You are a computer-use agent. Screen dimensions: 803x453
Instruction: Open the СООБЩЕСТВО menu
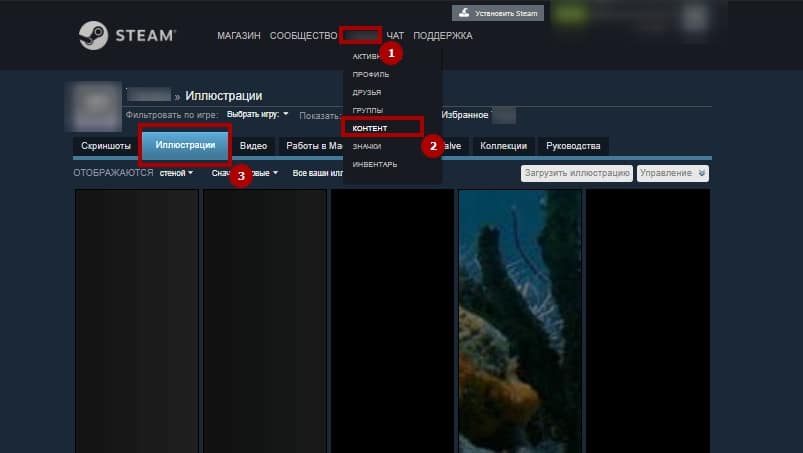[303, 36]
